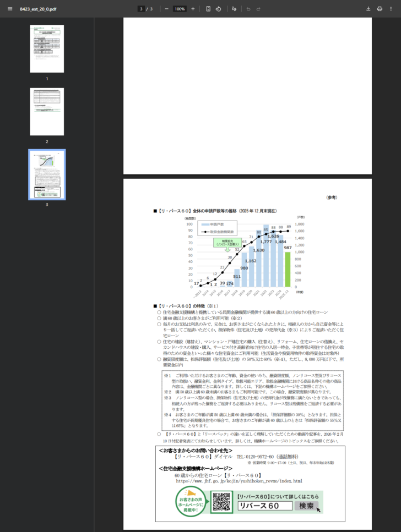Click the green 2025.12 bar
Image resolution: width=401 pixels, height=532 pixels.
288,270
